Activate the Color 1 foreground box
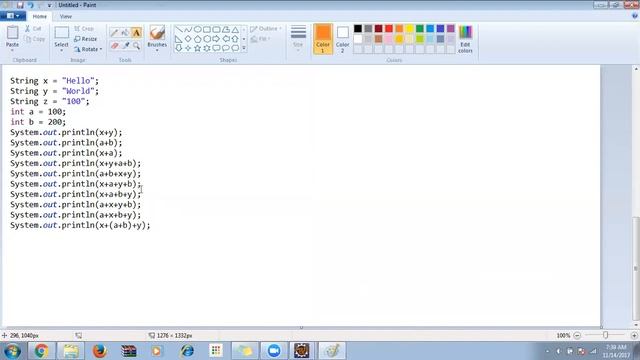 323,39
